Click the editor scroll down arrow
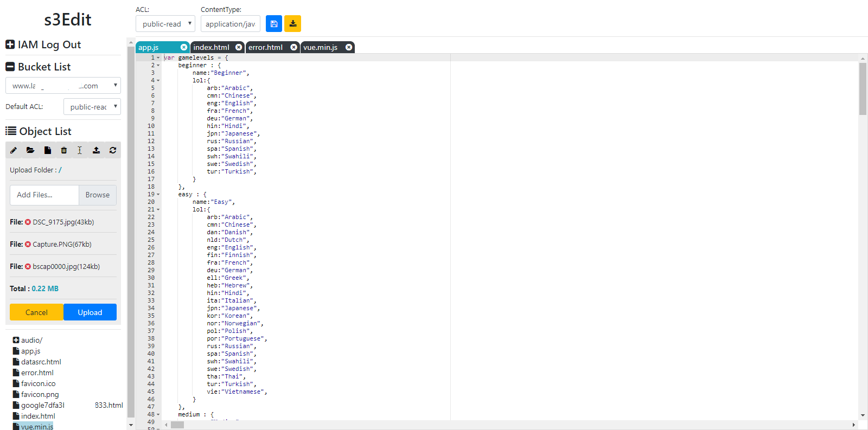Screen dimensions: 868x430 coord(863,415)
